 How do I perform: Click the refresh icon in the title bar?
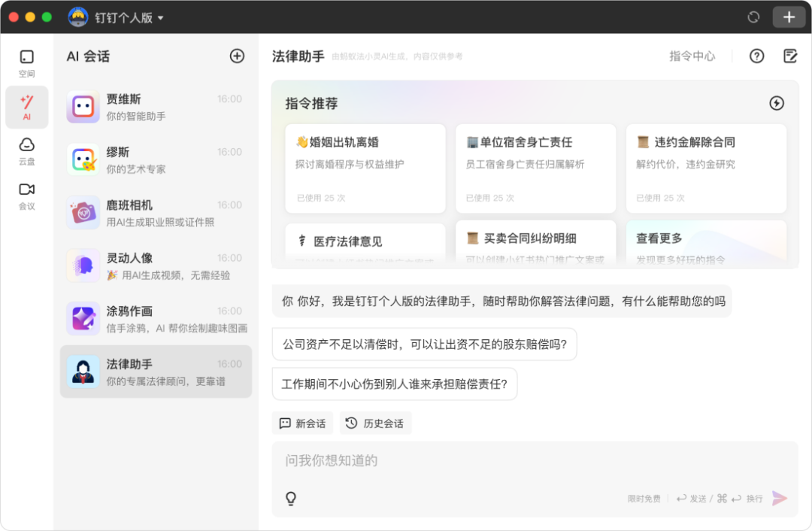[753, 16]
